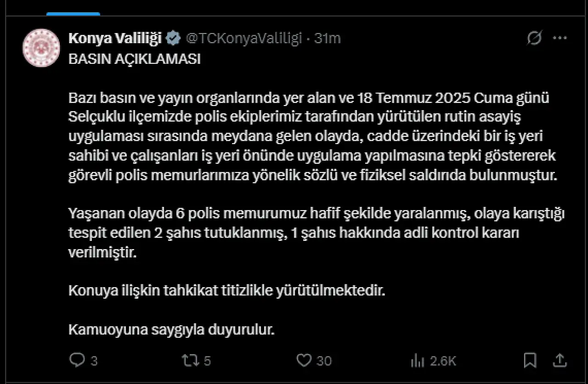Bookmark this Konya Valiliği post
The image size is (588, 384).
click(530, 360)
